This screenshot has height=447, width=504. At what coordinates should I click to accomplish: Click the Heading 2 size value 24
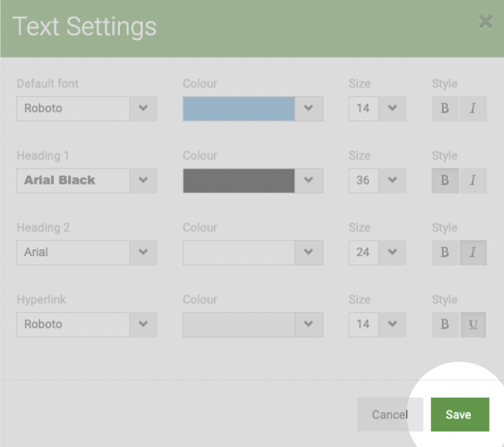pyautogui.click(x=364, y=253)
